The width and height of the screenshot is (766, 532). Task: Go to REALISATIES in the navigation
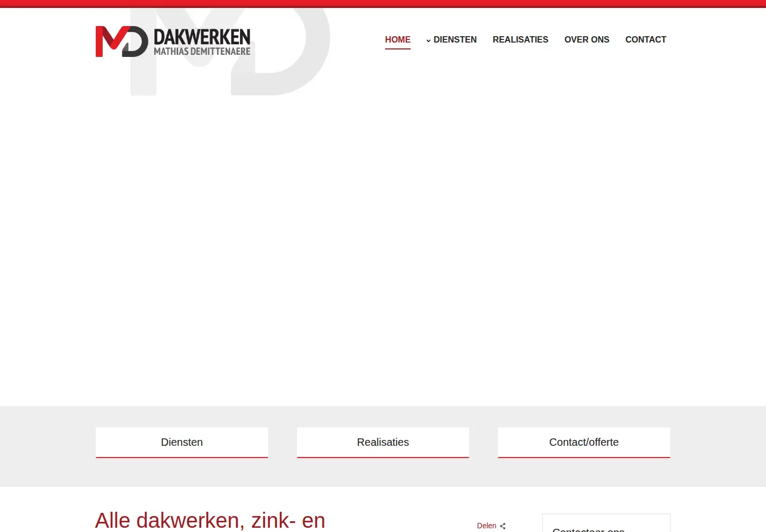coord(520,40)
